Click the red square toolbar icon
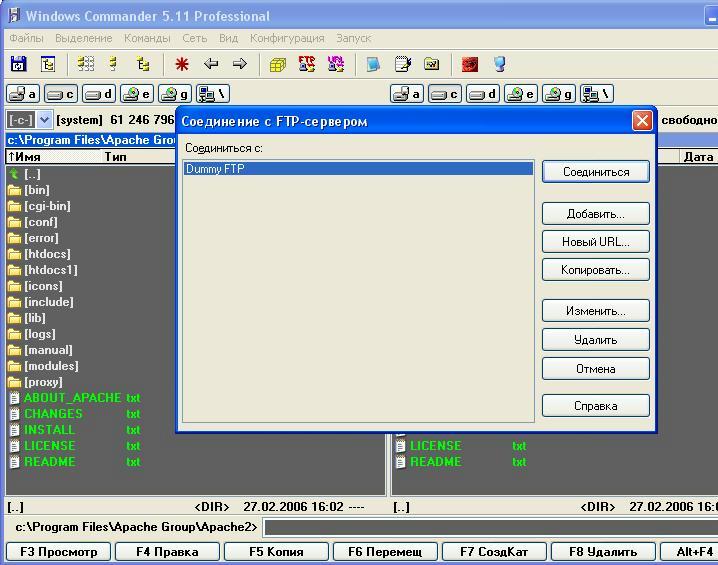The image size is (718, 565). [470, 64]
